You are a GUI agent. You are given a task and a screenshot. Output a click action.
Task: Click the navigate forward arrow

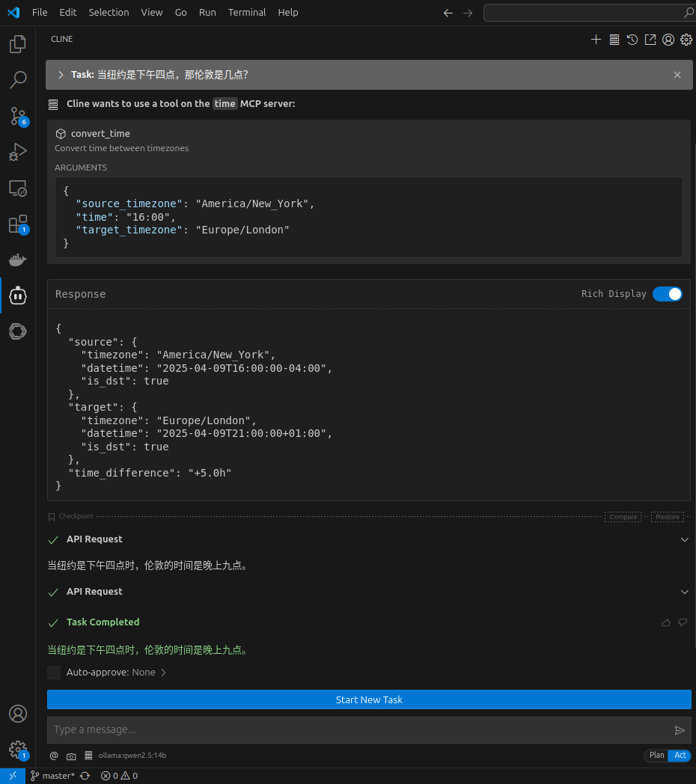468,13
